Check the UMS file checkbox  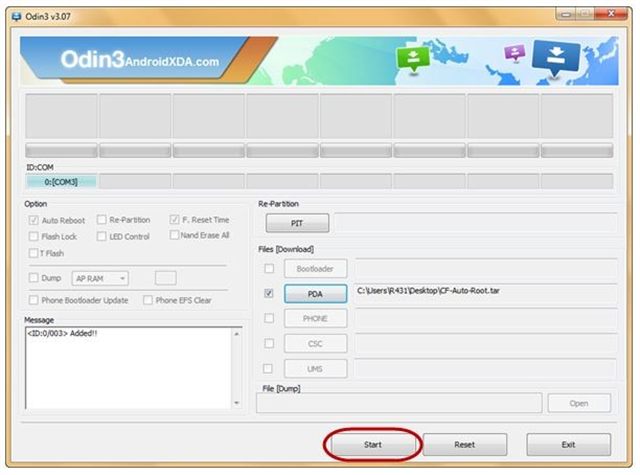click(x=268, y=369)
